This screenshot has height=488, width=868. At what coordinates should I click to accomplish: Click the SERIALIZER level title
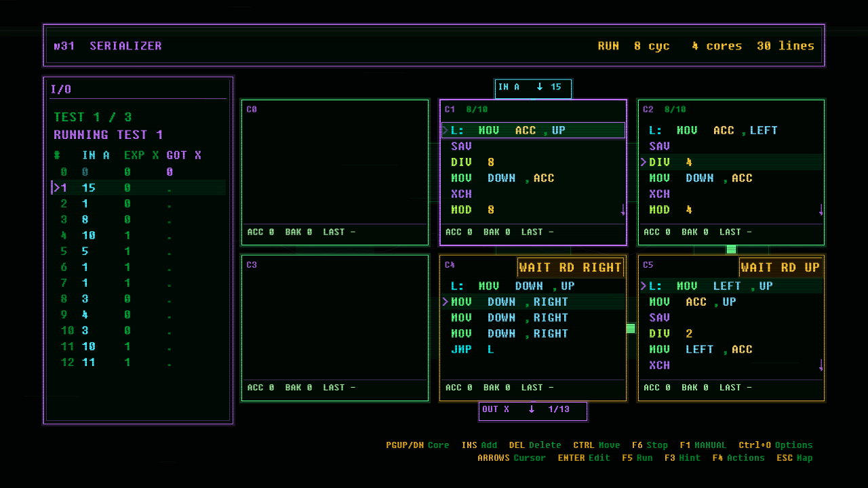[x=125, y=46]
